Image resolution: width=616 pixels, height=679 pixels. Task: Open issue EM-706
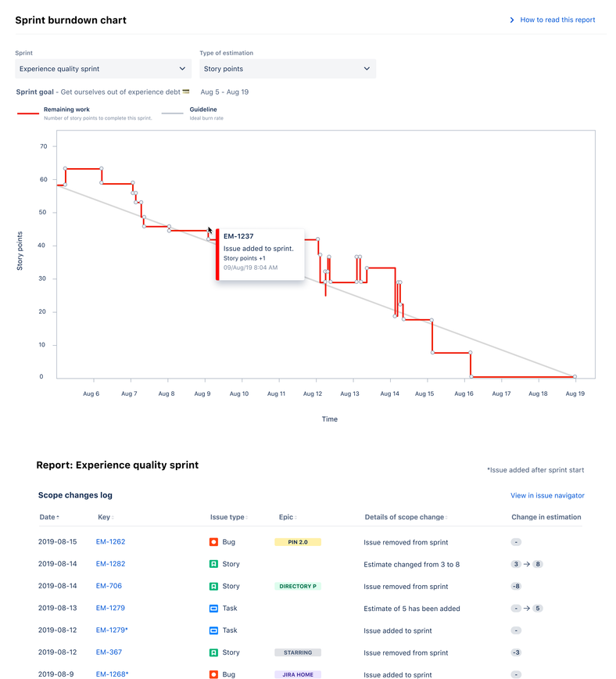tap(109, 586)
